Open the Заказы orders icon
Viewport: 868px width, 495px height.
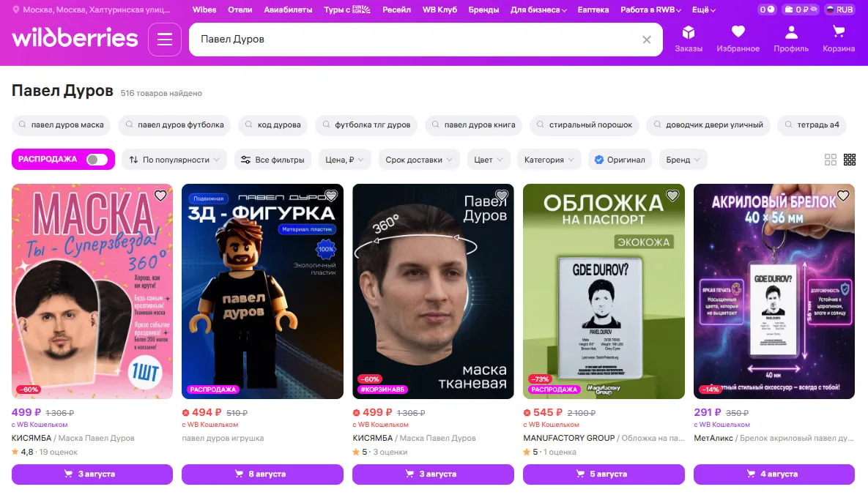pyautogui.click(x=688, y=39)
